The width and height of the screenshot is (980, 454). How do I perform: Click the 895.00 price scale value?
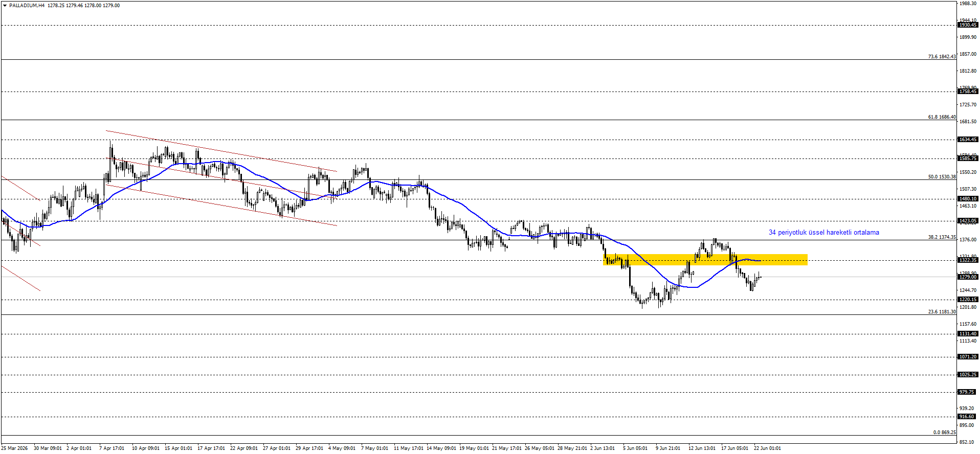coord(967,425)
